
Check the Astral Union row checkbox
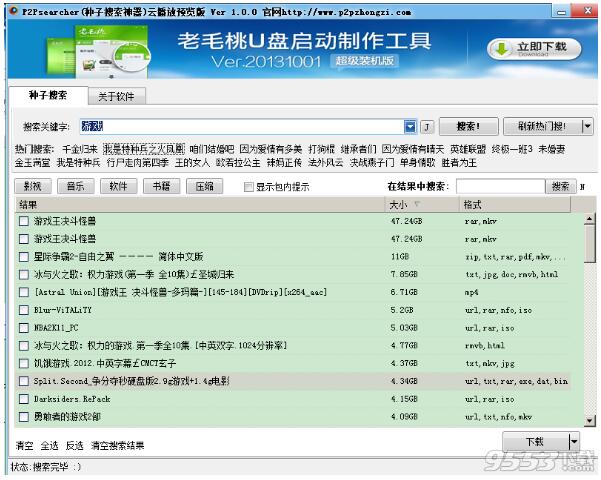24,292
